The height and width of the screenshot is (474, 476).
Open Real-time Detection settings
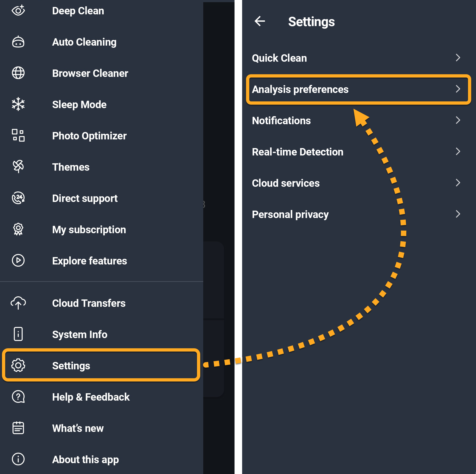297,152
